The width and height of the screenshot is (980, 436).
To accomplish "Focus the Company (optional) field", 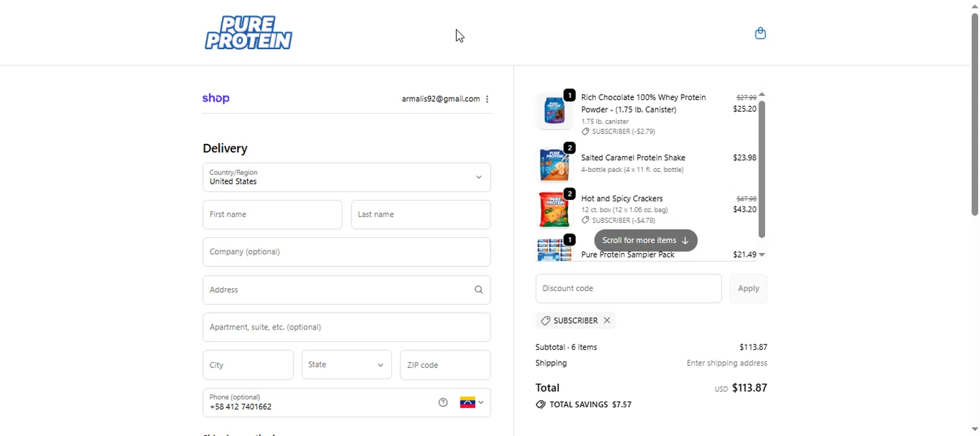I will tap(346, 252).
